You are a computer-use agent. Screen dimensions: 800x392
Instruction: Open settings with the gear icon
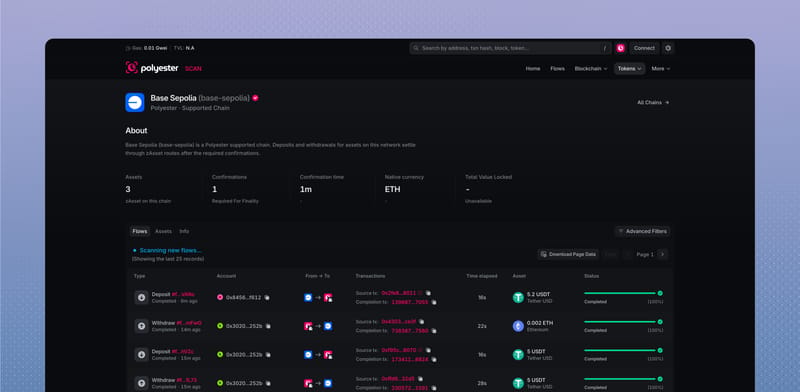(668, 48)
